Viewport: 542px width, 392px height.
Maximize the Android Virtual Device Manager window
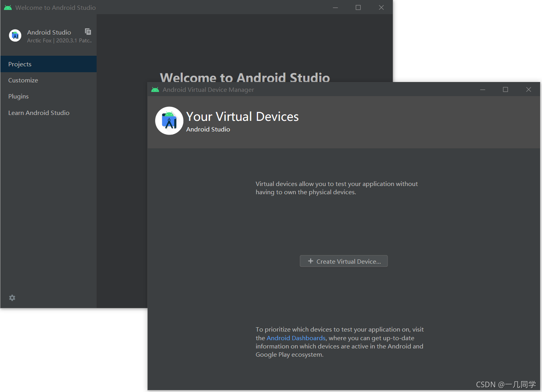[x=505, y=89]
